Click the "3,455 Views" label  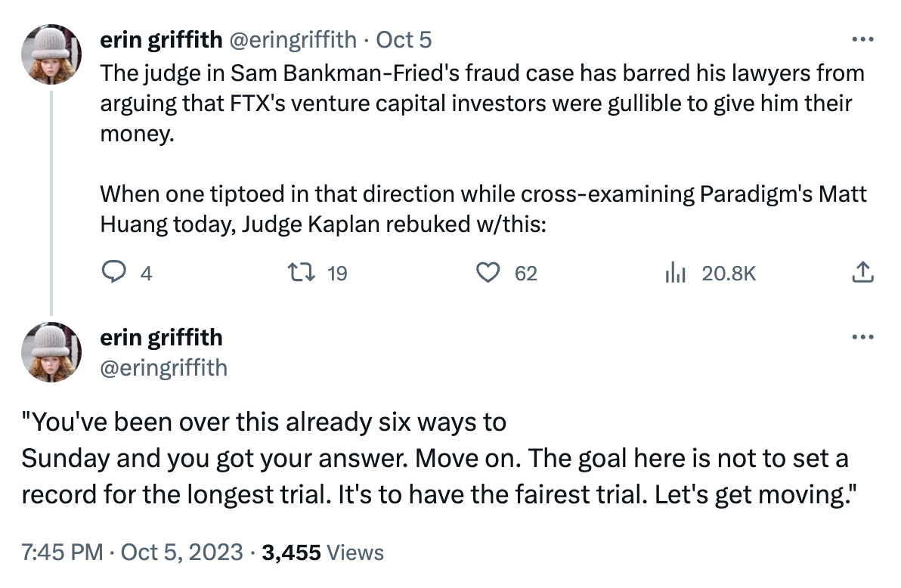[323, 552]
